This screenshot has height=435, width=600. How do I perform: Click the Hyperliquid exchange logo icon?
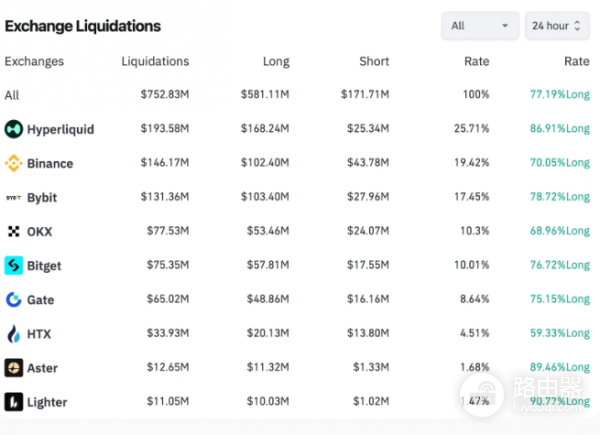14,129
